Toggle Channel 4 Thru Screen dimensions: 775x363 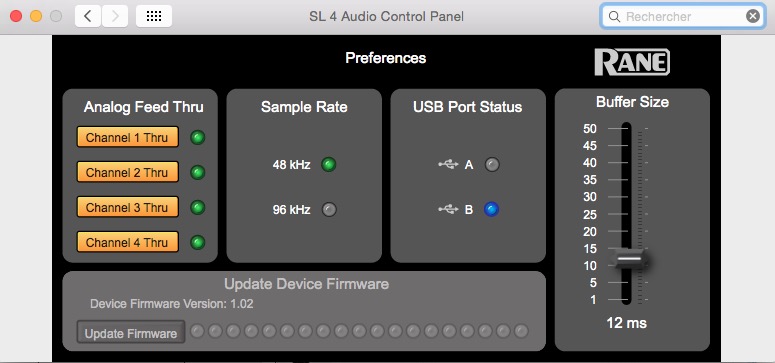pyautogui.click(x=128, y=242)
